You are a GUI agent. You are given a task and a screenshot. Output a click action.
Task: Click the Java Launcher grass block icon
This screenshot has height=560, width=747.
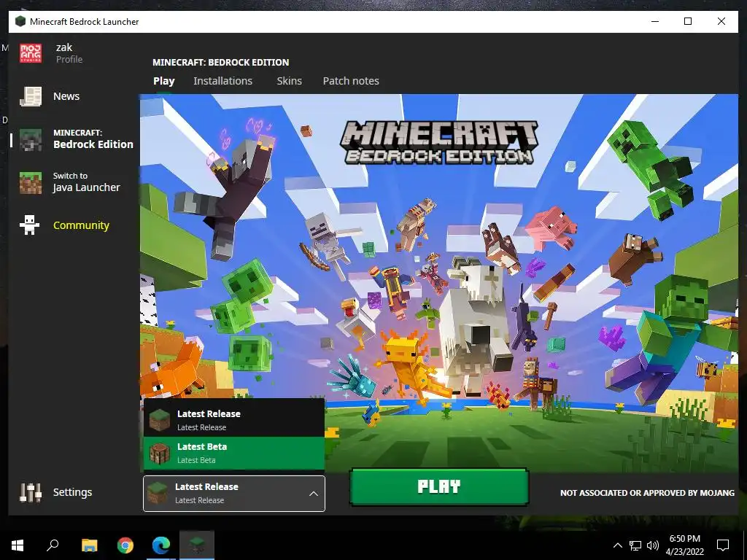pyautogui.click(x=31, y=182)
